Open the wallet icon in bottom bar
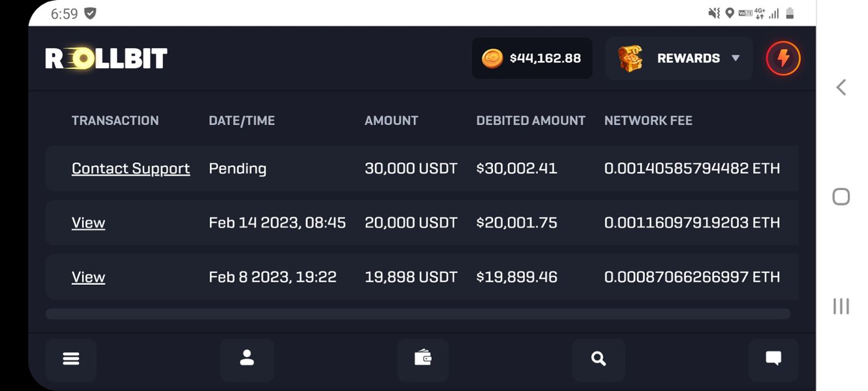 pos(423,359)
